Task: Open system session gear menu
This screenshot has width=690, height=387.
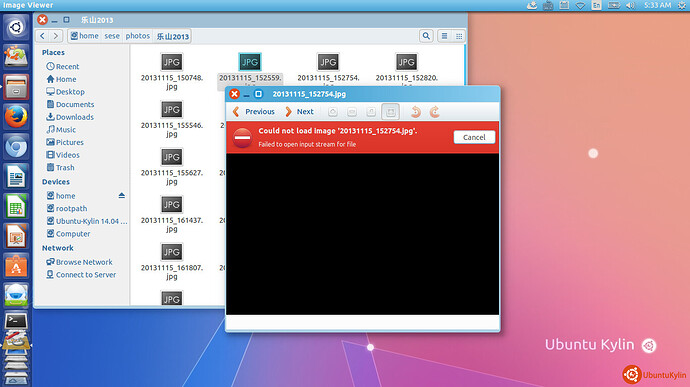Action: [682, 5]
